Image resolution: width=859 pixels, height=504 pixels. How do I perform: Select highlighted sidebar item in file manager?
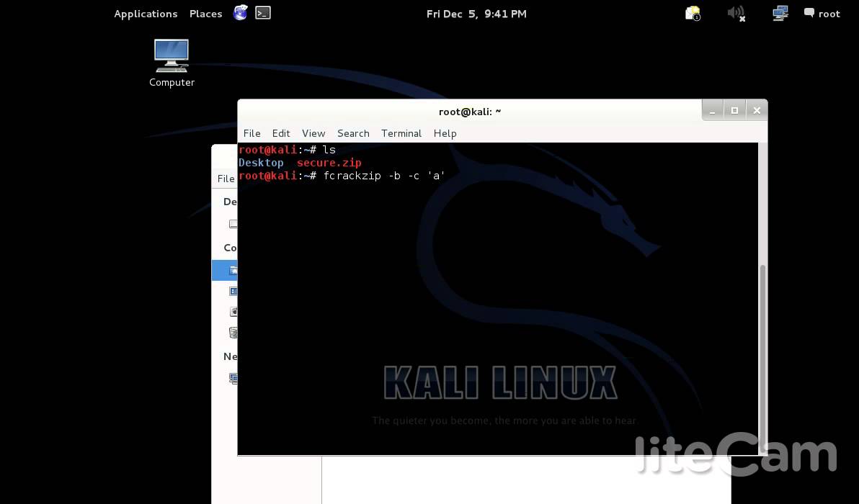[225, 270]
